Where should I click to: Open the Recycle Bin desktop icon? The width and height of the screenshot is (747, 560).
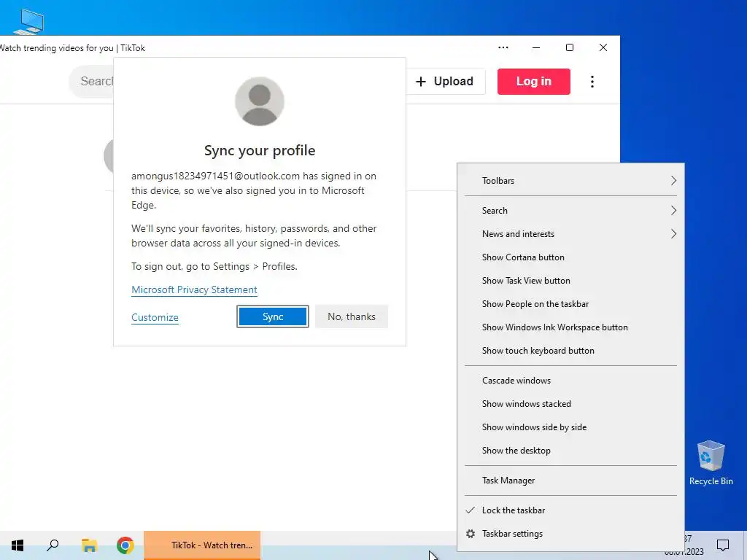pos(711,463)
